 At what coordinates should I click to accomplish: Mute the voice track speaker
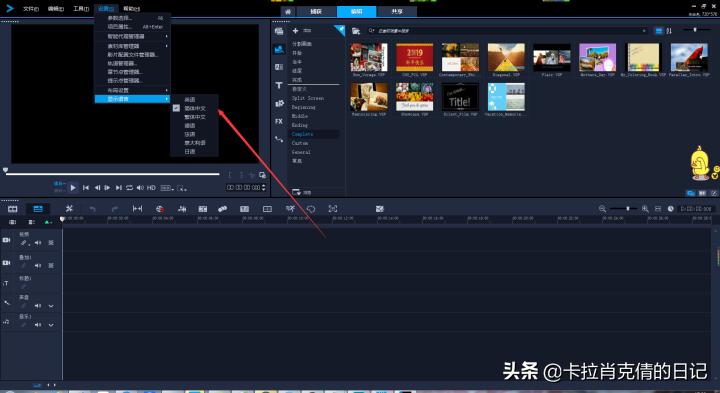[x=38, y=306]
